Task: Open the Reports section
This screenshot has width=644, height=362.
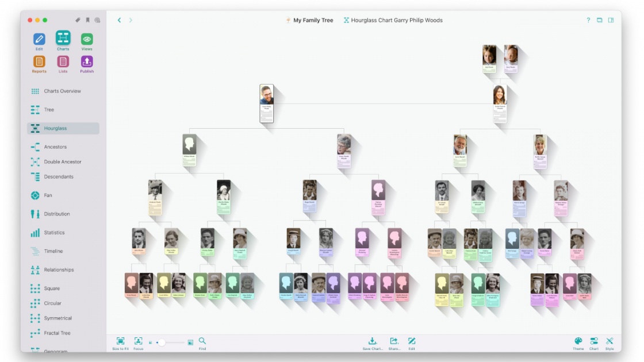Action: (x=39, y=61)
